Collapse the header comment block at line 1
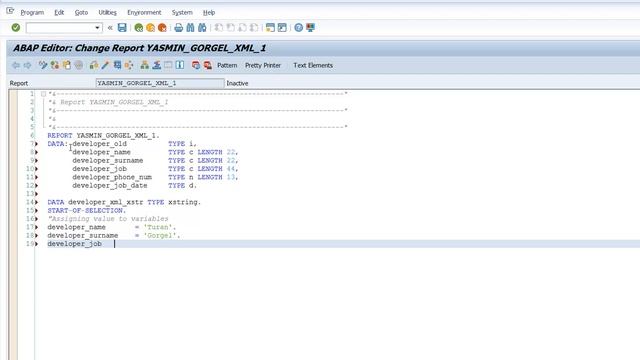The width and height of the screenshot is (640, 360). point(43,94)
